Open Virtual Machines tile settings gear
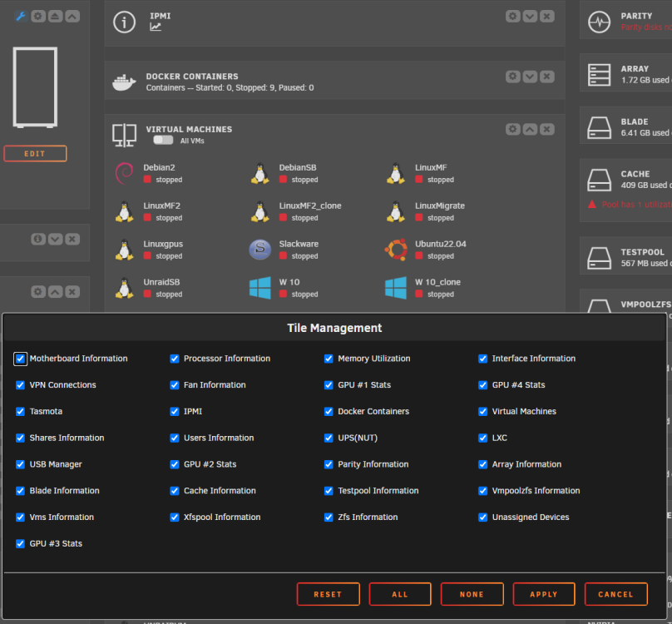The height and width of the screenshot is (624, 672). tap(512, 129)
